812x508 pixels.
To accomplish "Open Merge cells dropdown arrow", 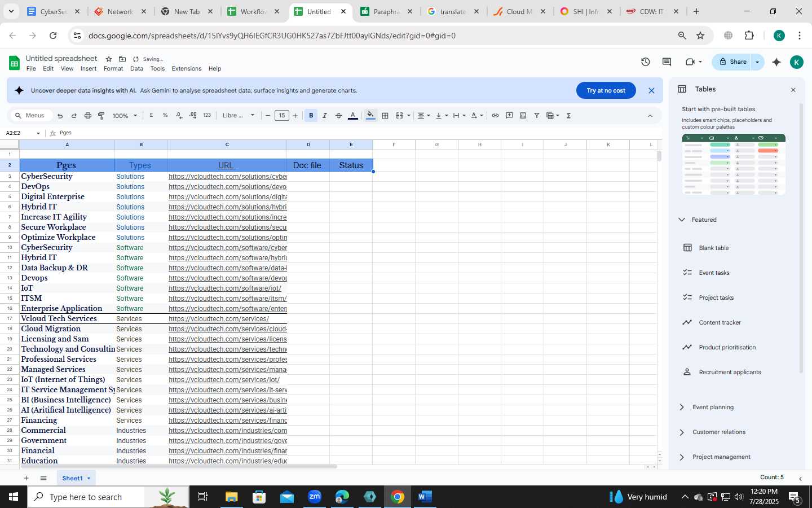I will click(409, 116).
